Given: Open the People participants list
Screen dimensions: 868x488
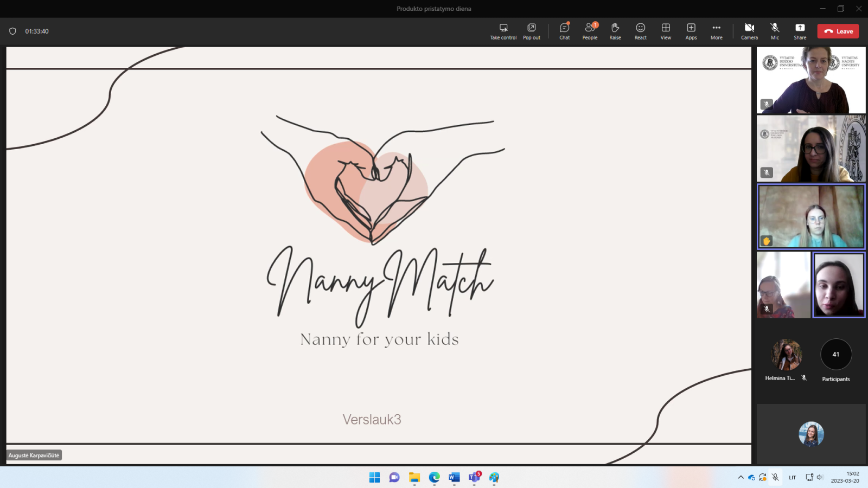Looking at the screenshot, I should (x=590, y=31).
